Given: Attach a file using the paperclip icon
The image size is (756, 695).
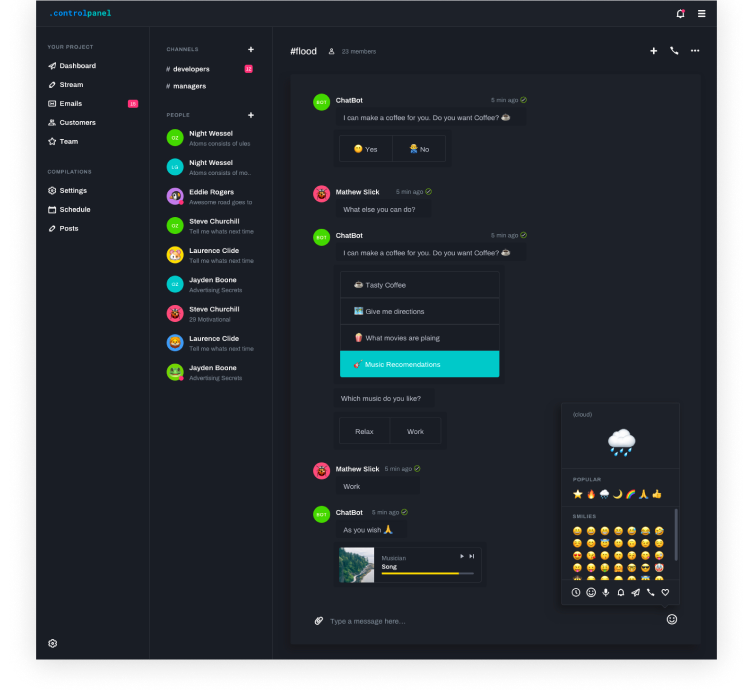Looking at the screenshot, I should tap(318, 621).
